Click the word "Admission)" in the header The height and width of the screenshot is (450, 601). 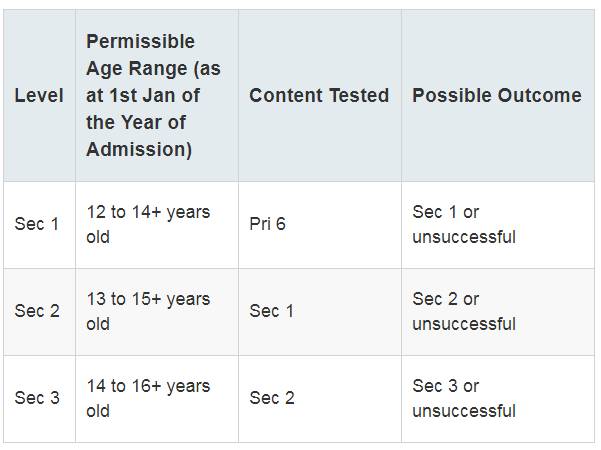pos(139,150)
